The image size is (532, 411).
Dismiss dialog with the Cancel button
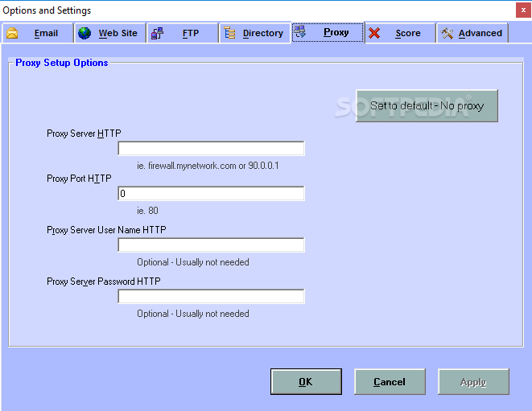pyautogui.click(x=390, y=382)
